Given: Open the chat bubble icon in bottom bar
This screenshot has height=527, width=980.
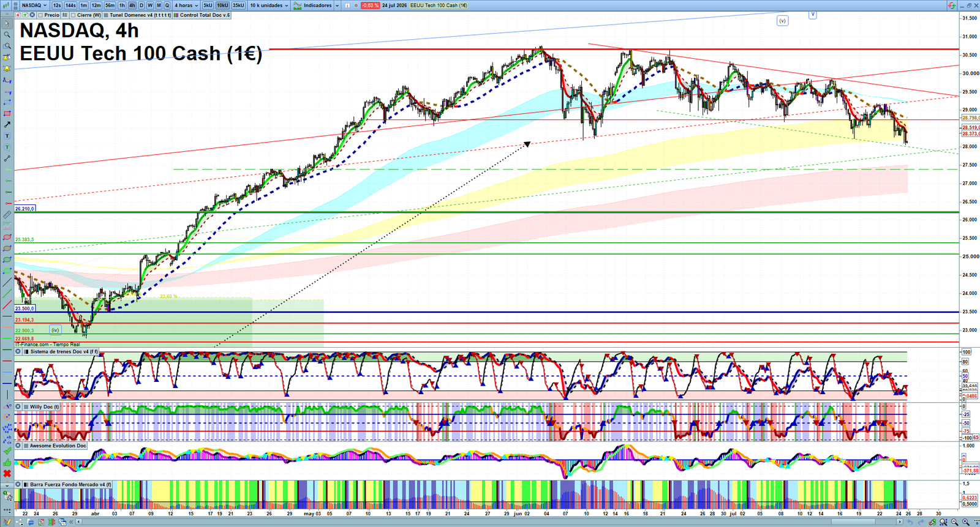Looking at the screenshot, I should pyautogui.click(x=30, y=522).
